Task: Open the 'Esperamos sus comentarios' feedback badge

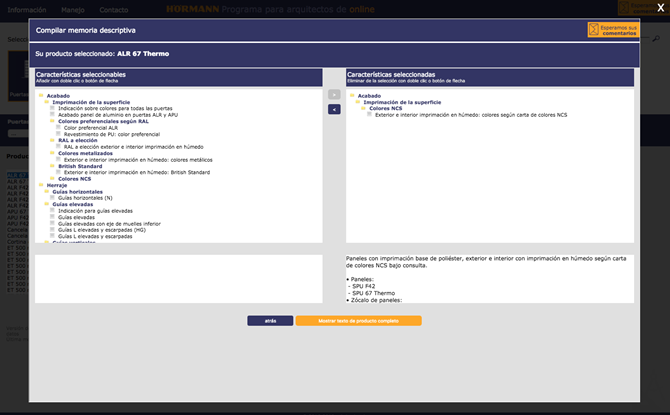Action: tap(611, 30)
